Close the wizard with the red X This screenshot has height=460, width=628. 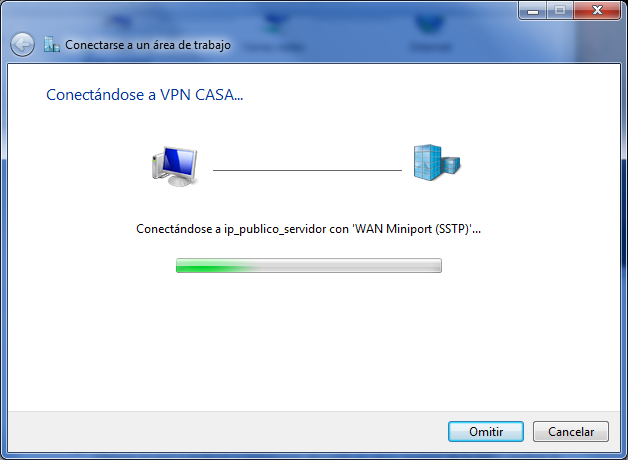[x=597, y=11]
